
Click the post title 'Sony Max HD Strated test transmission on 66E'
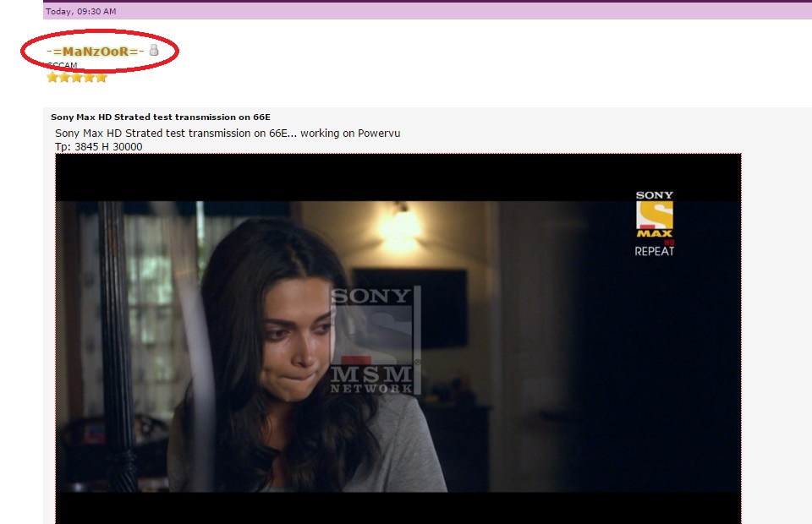coord(161,117)
